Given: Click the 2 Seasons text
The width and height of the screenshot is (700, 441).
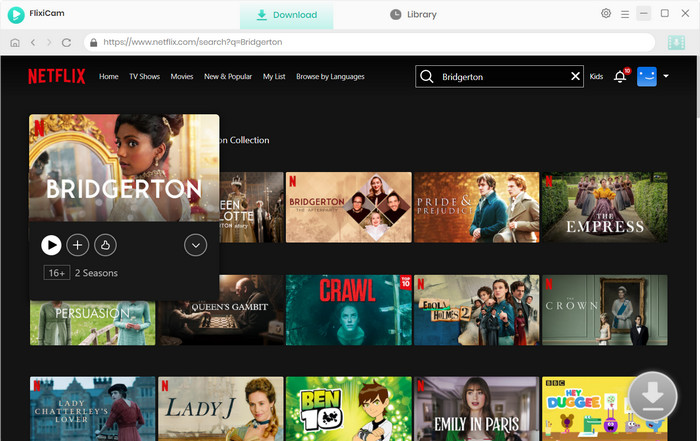Looking at the screenshot, I should point(96,273).
